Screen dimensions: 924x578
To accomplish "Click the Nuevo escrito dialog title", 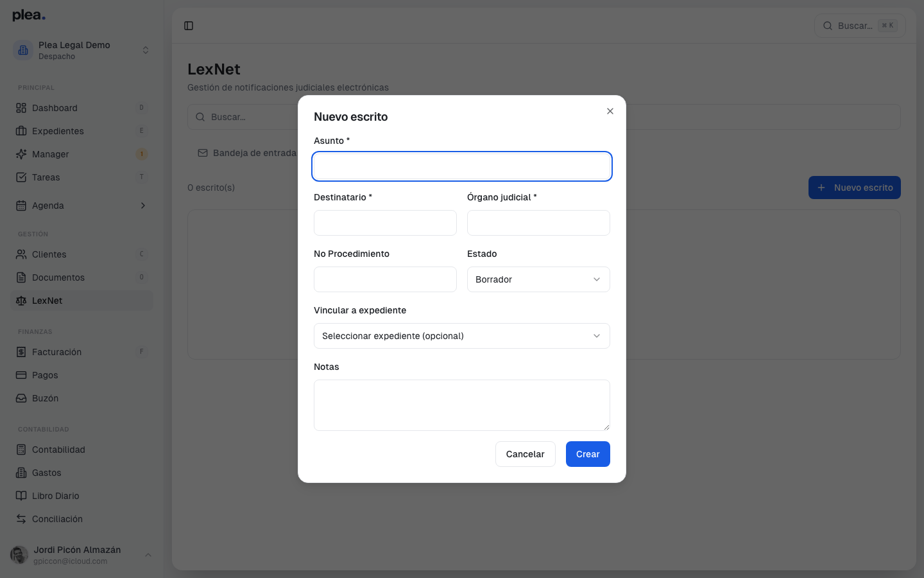I will (351, 117).
